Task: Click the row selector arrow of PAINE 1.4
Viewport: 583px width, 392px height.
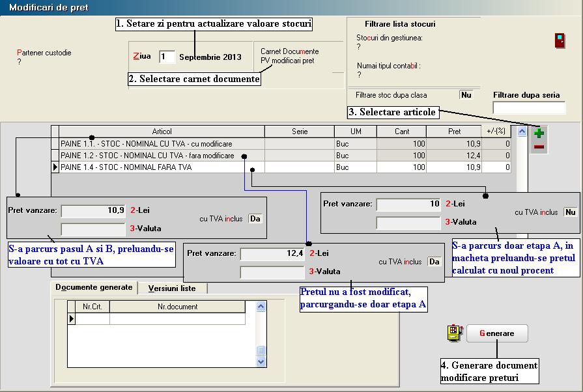Action: (x=55, y=167)
